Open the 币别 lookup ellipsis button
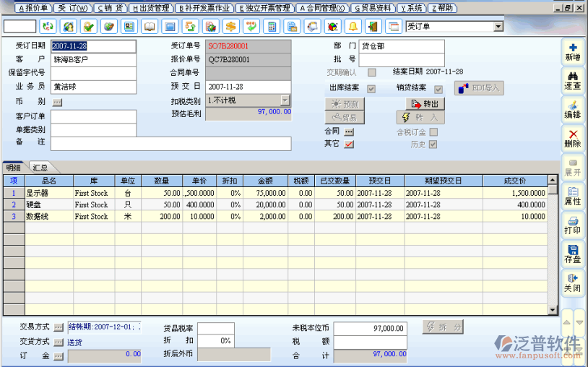Image resolution: width=588 pixels, height=367 pixels. (x=58, y=102)
